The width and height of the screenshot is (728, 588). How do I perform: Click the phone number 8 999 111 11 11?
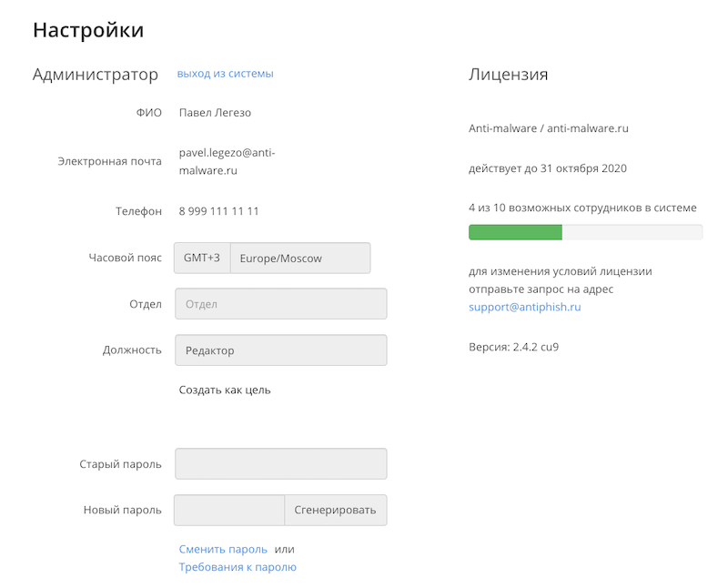(218, 211)
